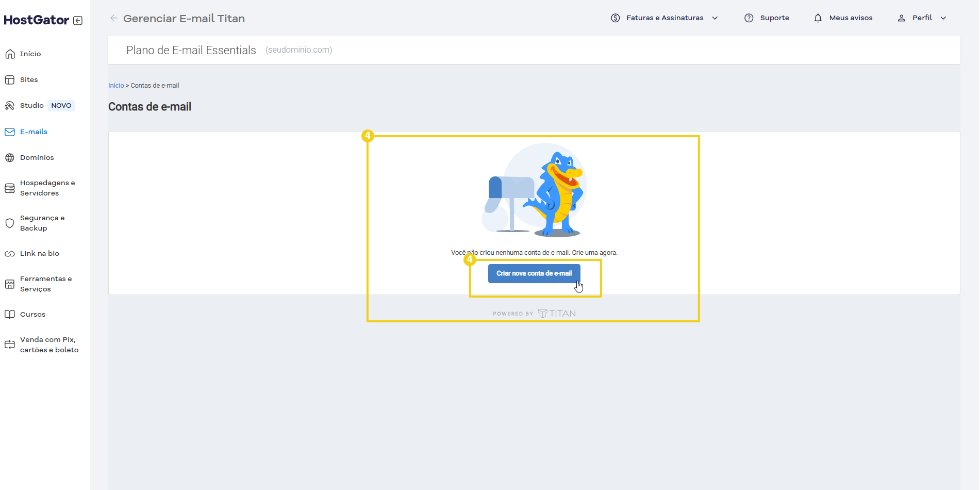
Task: Open Suporte in the top bar
Action: [774, 18]
